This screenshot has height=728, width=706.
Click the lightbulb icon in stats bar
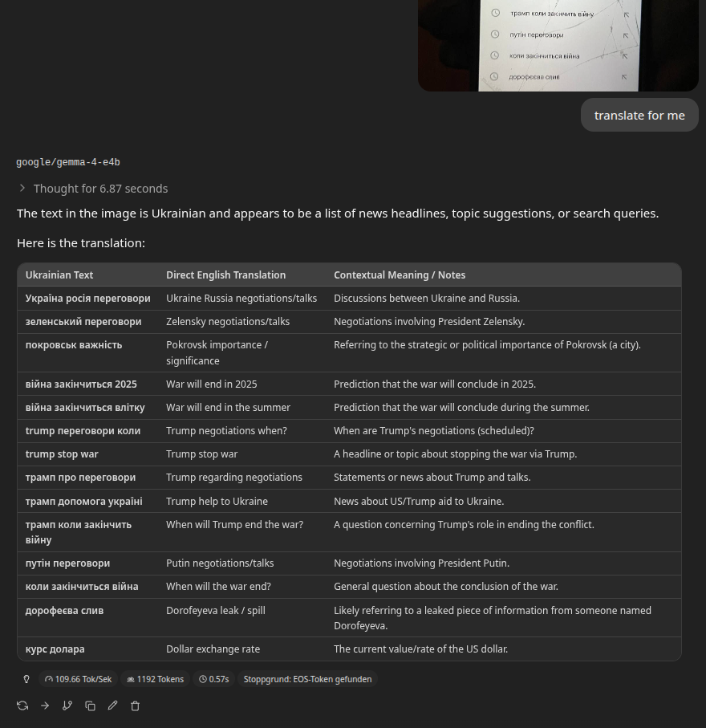click(26, 679)
